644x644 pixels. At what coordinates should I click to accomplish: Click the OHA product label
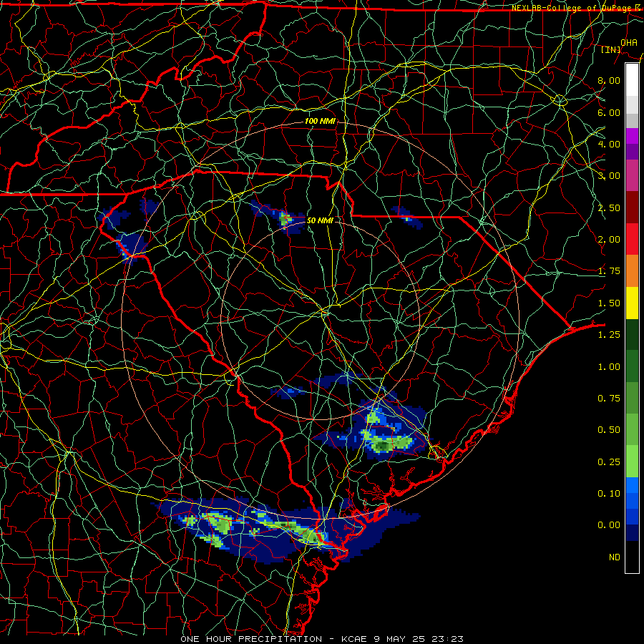pyautogui.click(x=629, y=43)
